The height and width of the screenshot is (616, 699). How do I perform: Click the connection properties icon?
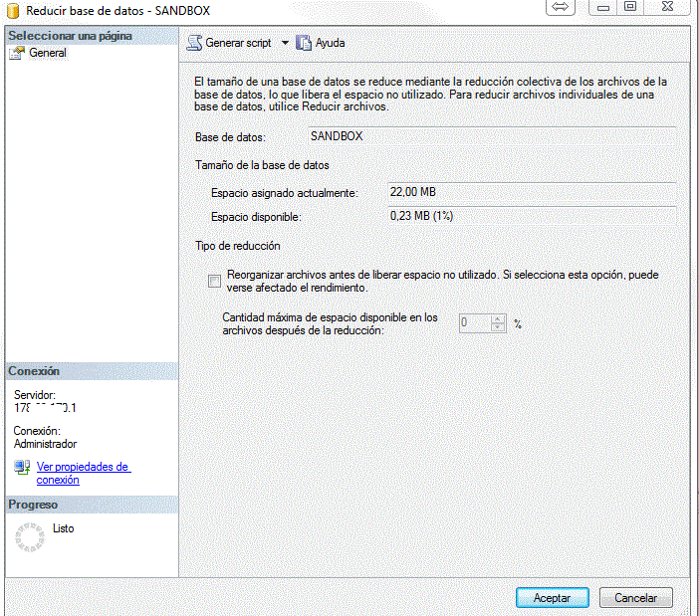[x=22, y=468]
